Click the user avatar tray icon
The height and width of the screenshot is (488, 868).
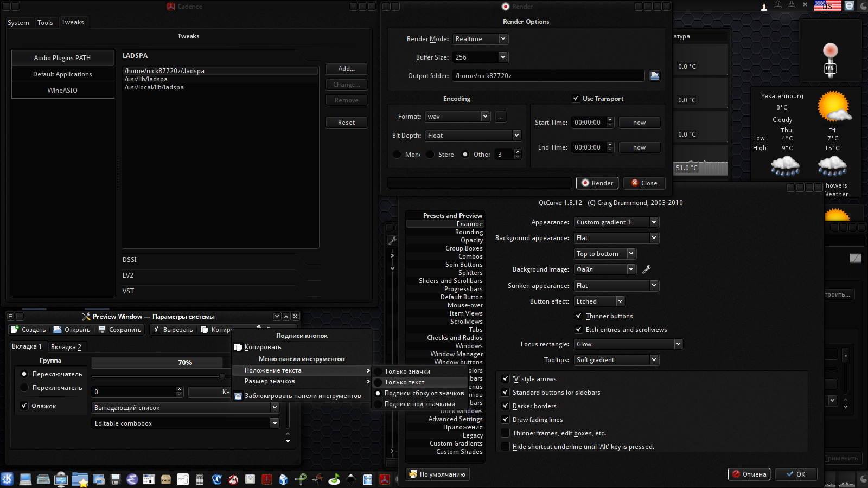(764, 7)
